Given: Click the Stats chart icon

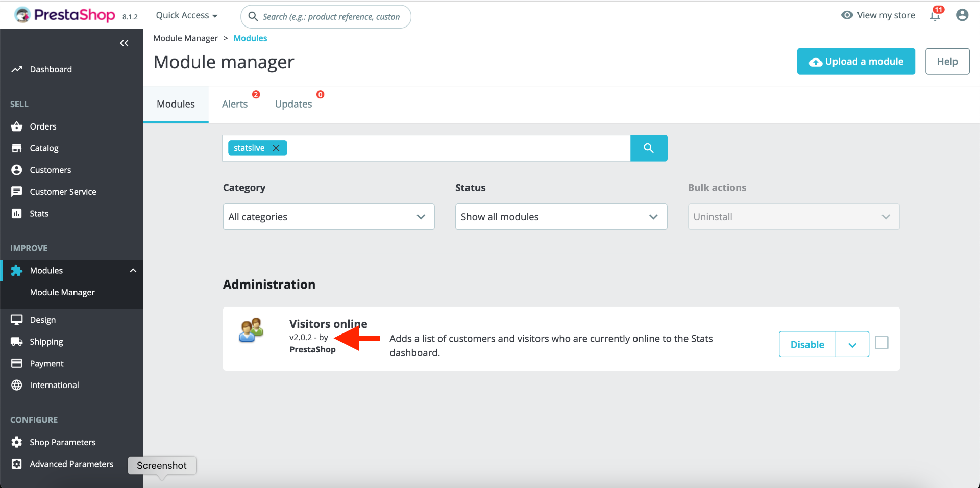Looking at the screenshot, I should (17, 214).
